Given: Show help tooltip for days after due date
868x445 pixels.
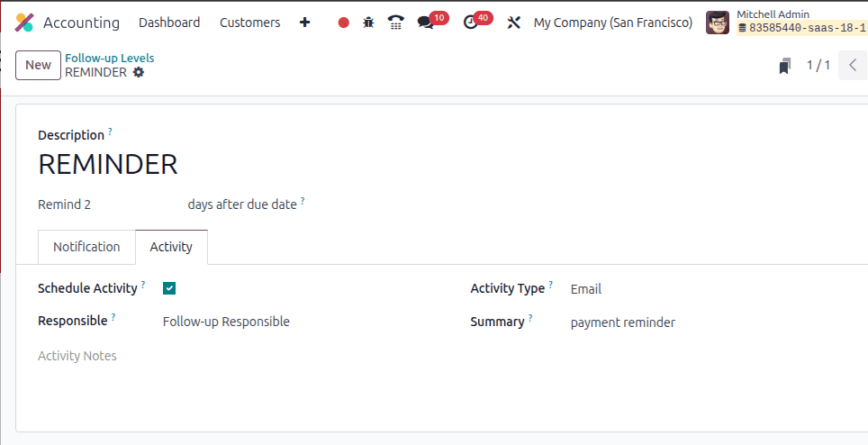Looking at the screenshot, I should point(303,201).
